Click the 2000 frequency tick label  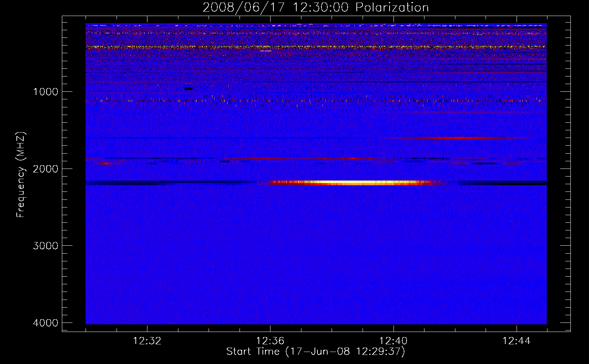46,169
